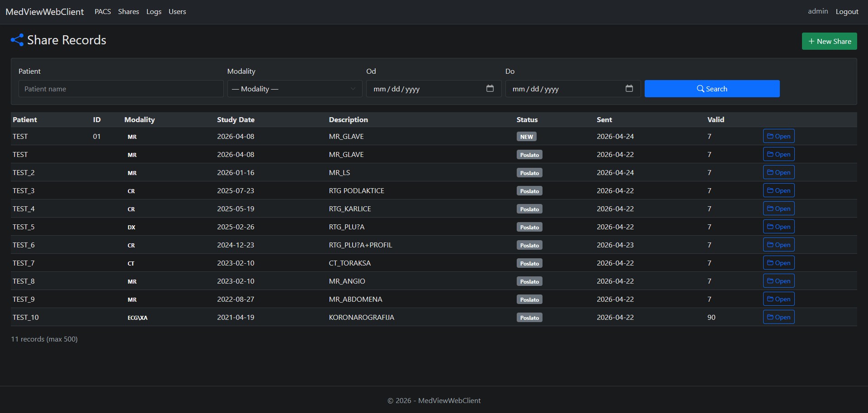Open the TEST_5 DX record
The width and height of the screenshot is (868, 413).
tap(778, 227)
